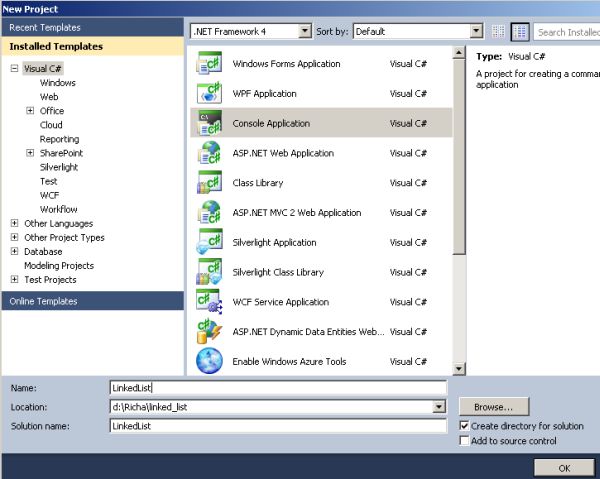
Task: Select the WCF Service Application template icon
Action: click(x=209, y=302)
